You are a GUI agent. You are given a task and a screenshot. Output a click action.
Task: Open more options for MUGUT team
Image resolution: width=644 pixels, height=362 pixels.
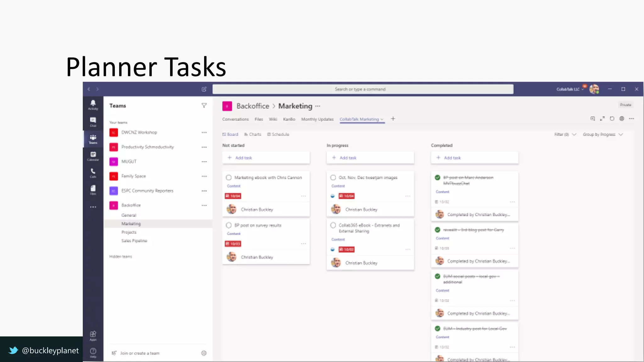click(204, 162)
